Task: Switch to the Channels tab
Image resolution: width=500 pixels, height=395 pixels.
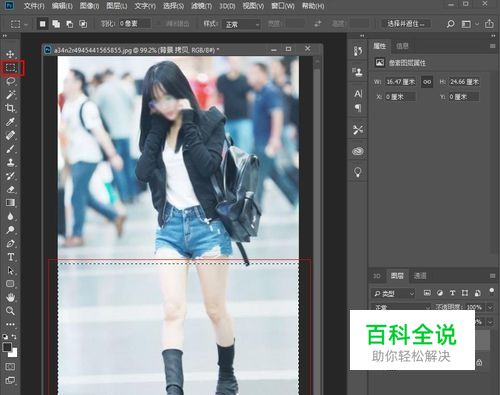Action: pyautogui.click(x=420, y=276)
